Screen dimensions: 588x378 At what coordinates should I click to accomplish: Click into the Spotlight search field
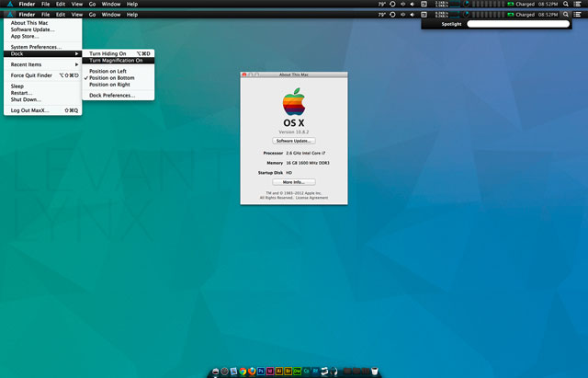[518, 24]
